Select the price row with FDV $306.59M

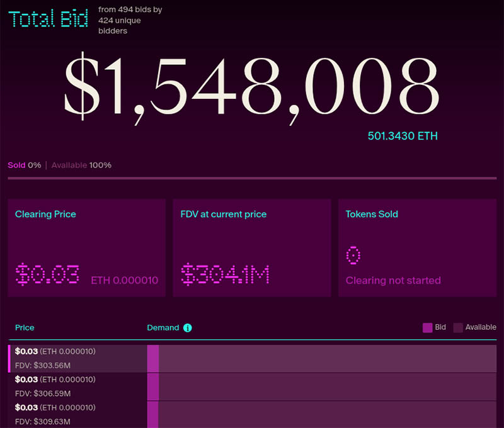(76, 386)
